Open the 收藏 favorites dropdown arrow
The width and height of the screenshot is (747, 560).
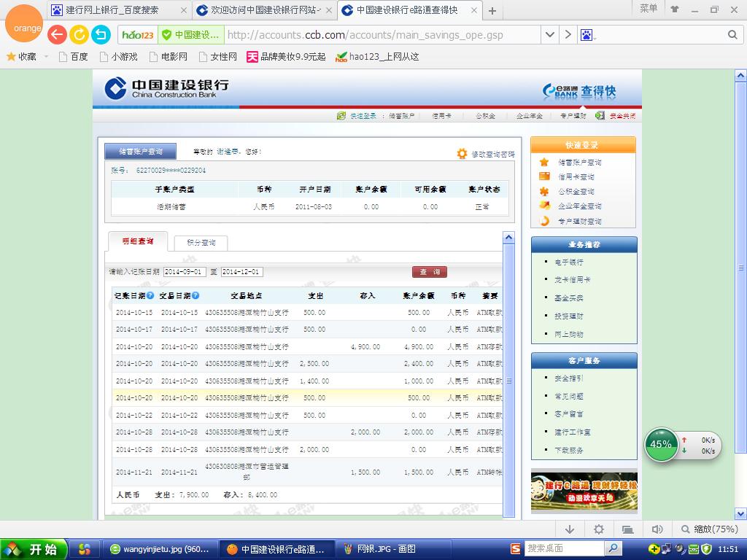pyautogui.click(x=46, y=56)
